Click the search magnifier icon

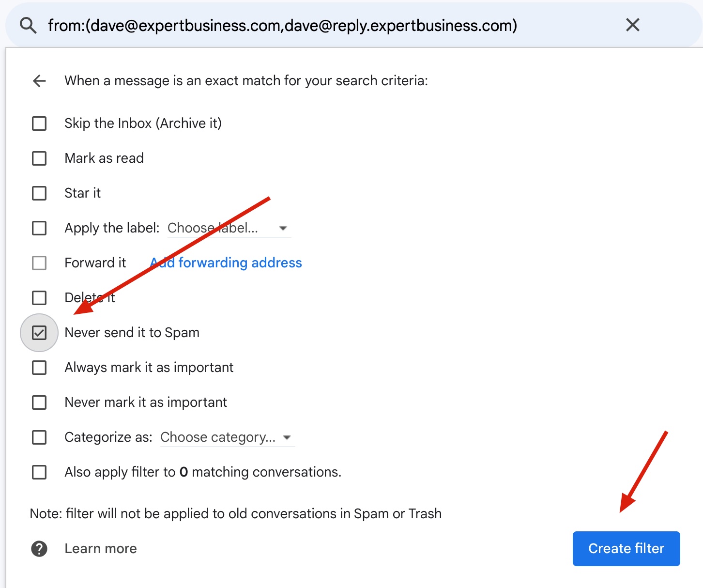tap(28, 25)
